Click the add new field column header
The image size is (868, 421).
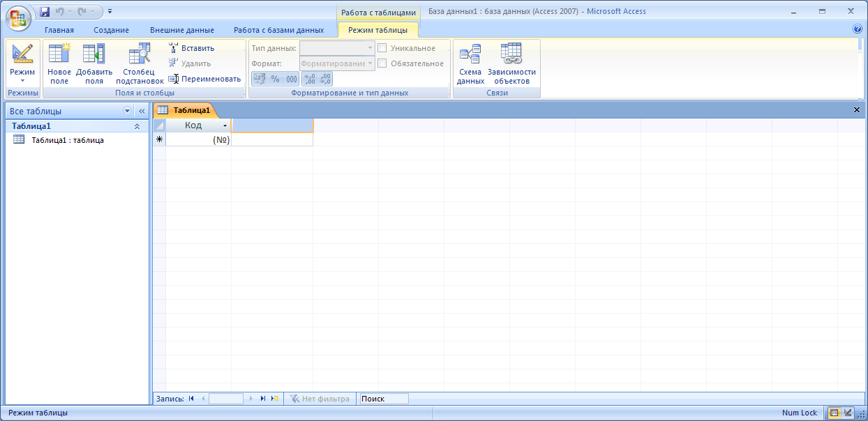pyautogui.click(x=272, y=125)
